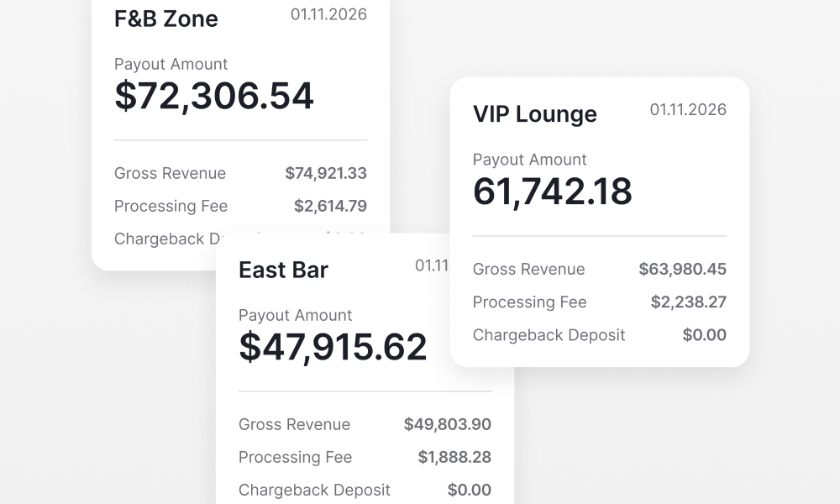Click the VIP Lounge card title
Viewport: 840px width, 504px height.
point(535,113)
